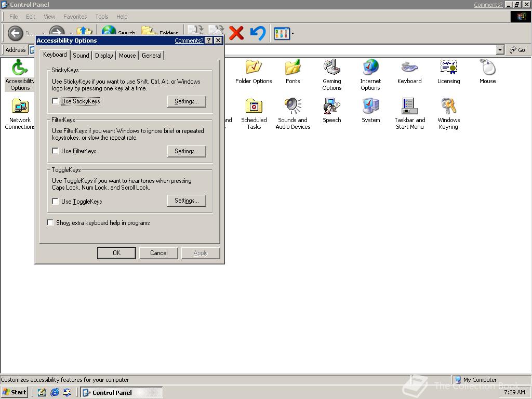Open the Network Connections icon
This screenshot has width=532, height=399.
(x=20, y=114)
